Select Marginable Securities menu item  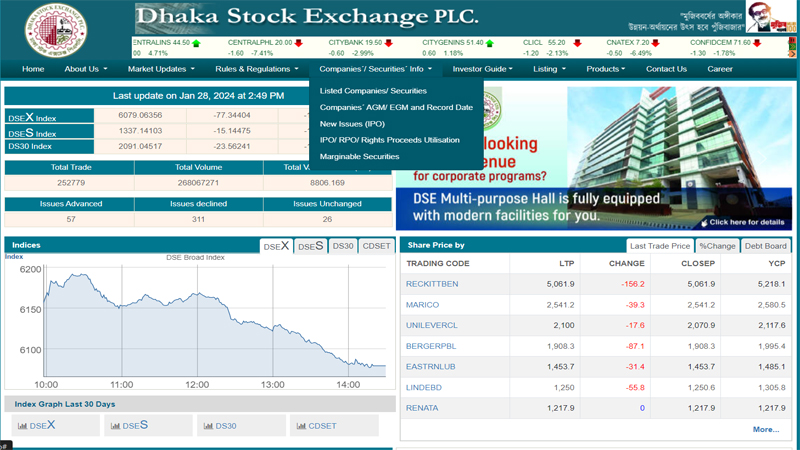point(359,157)
